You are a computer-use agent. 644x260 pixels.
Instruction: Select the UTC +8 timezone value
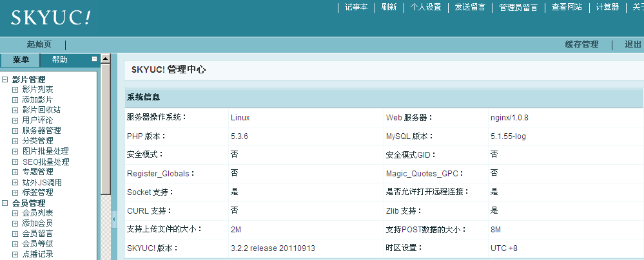504,248
